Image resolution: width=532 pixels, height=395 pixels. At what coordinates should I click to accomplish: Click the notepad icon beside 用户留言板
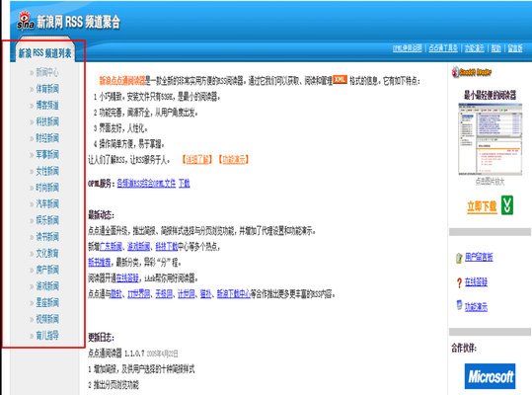point(459,258)
